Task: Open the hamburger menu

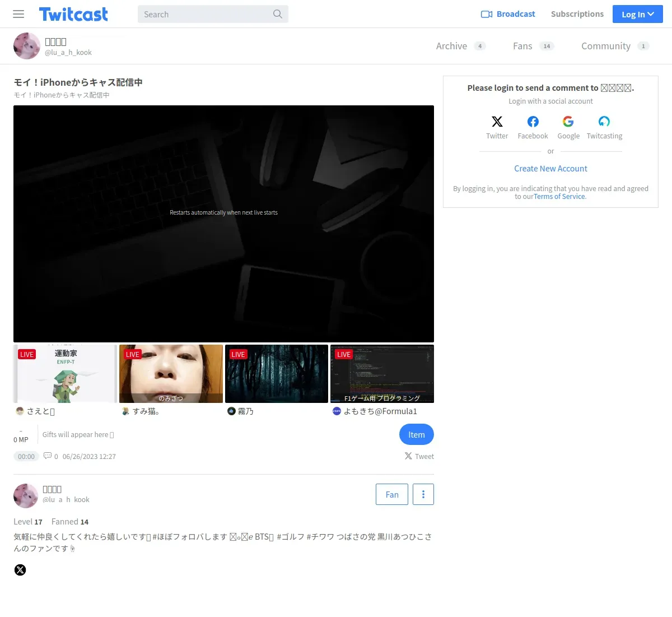Action: (18, 14)
